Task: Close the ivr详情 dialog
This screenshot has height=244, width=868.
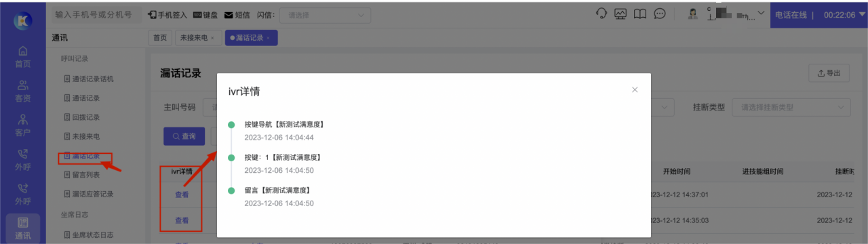Action: point(635,89)
